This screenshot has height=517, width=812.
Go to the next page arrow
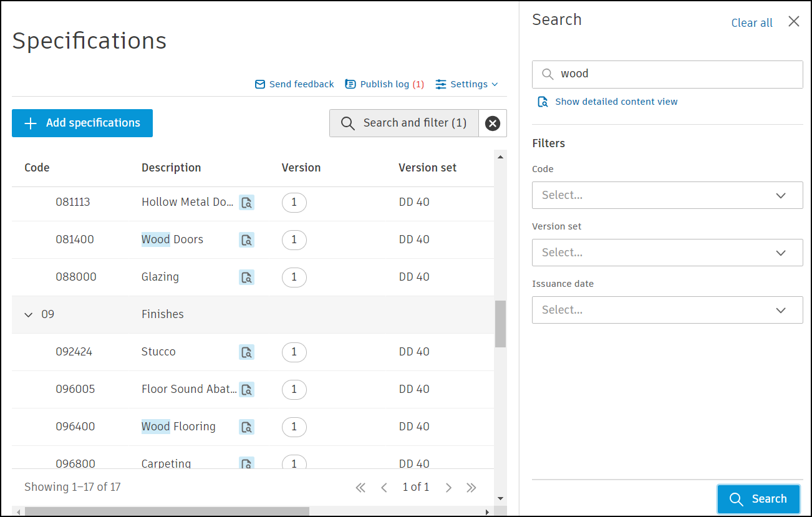click(x=448, y=488)
